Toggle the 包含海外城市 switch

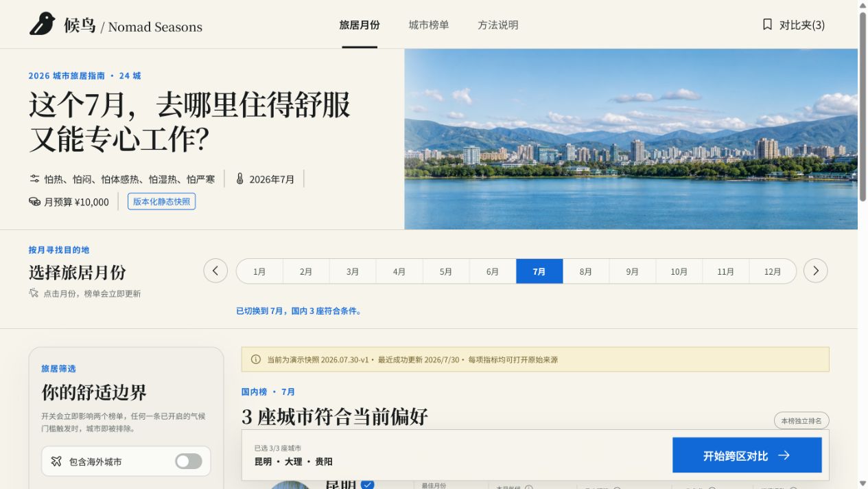[x=189, y=462]
